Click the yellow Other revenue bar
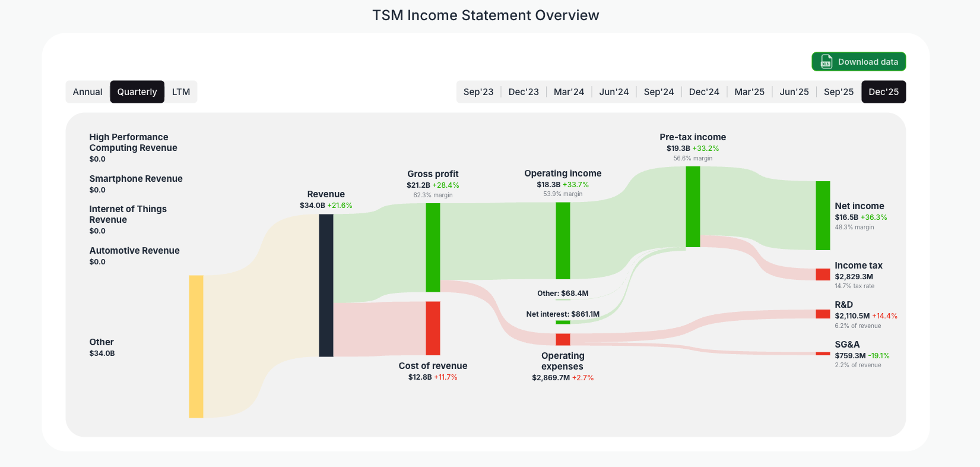Screen dimensions: 980x467 click(x=196, y=346)
